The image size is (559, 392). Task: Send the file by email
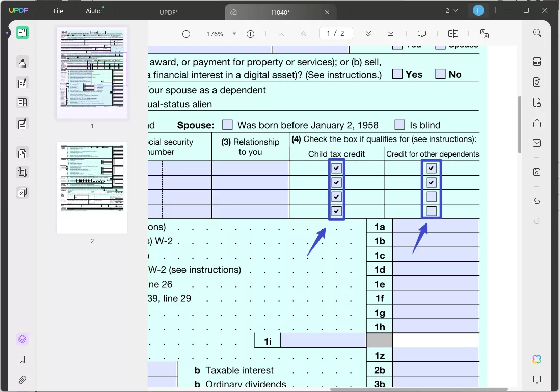537,143
